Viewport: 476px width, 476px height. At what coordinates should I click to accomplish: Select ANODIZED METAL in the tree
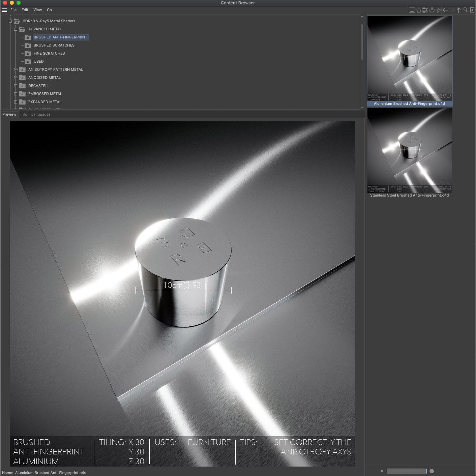(44, 78)
